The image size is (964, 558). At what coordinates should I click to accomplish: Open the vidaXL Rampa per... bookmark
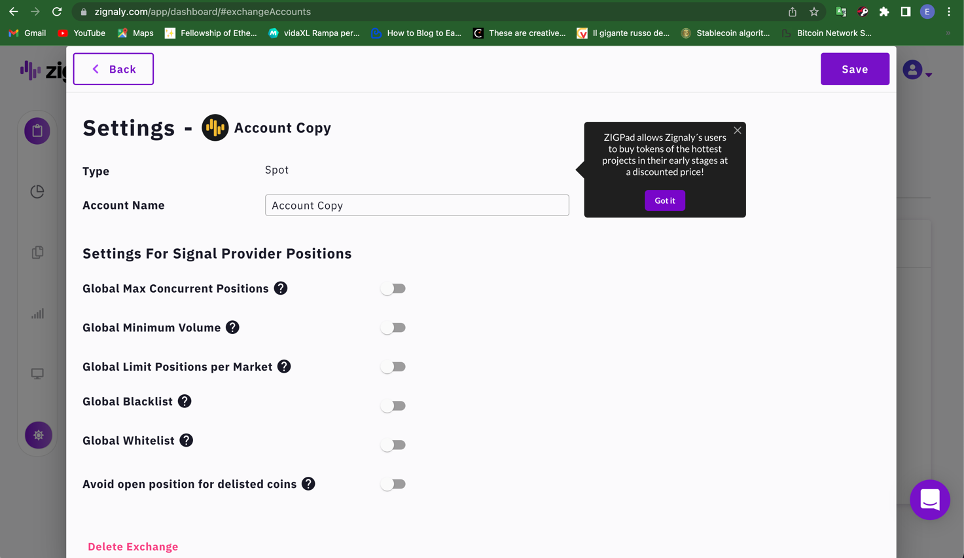(x=314, y=33)
